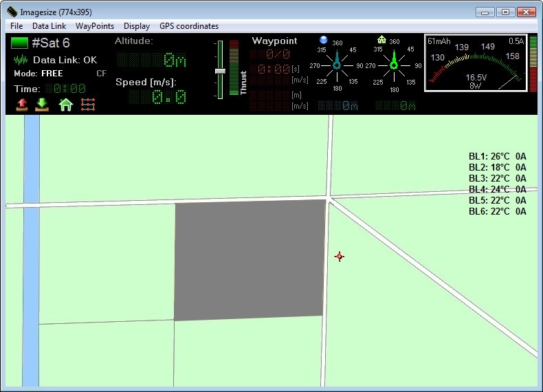Click the green satellite status indicator
The image size is (543, 392).
(x=20, y=43)
